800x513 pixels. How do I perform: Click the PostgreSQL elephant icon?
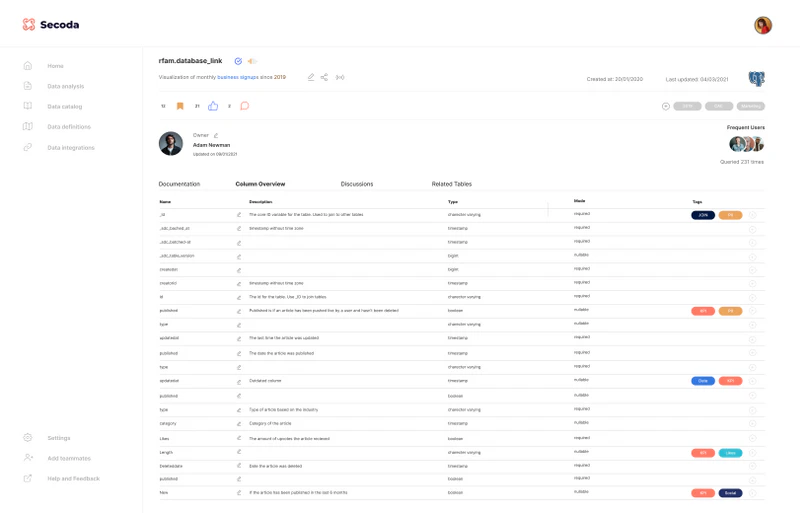pos(756,79)
